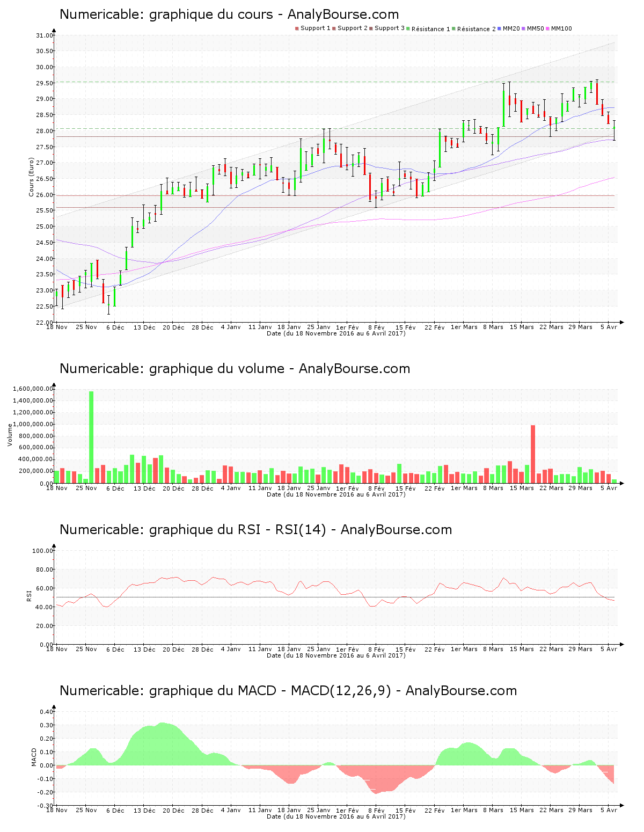Click the 'Cours (Euro)' y-axis title
This screenshot has height=832, width=644.
[x=32, y=177]
